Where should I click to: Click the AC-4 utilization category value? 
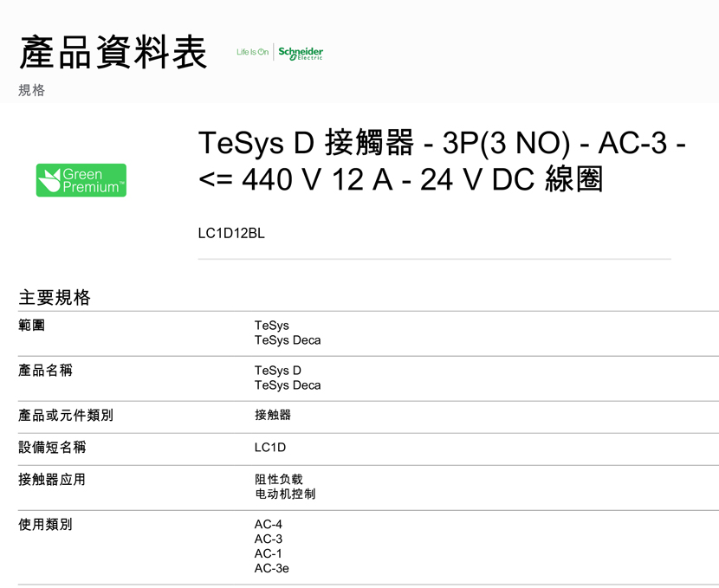coord(269,524)
